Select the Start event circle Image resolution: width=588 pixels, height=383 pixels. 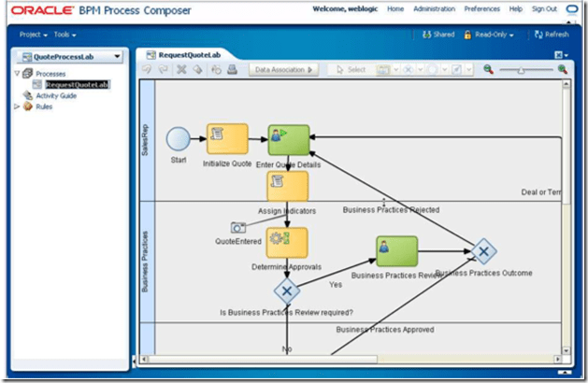(179, 139)
